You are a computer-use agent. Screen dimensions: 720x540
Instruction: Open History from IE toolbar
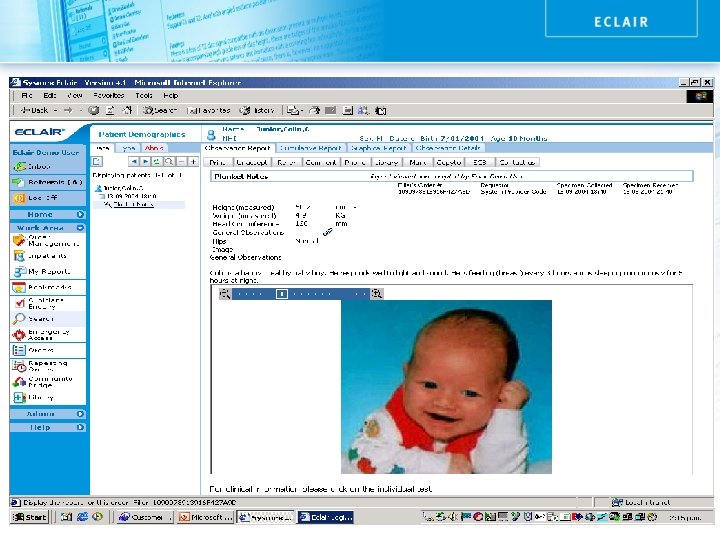click(x=257, y=111)
